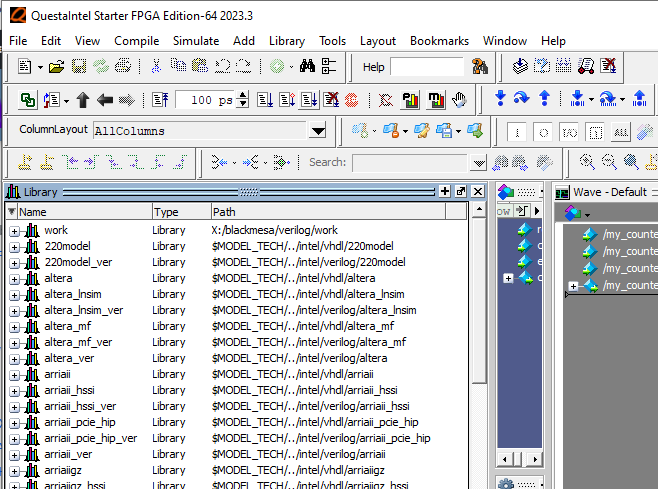Open the Simulate menu
This screenshot has width=658, height=489.
(196, 41)
